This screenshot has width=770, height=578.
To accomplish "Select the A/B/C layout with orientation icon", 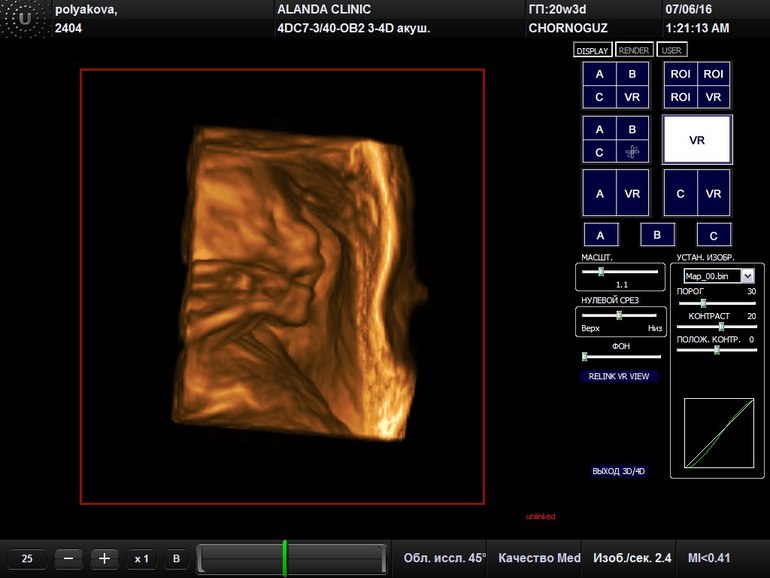I will pyautogui.click(x=615, y=140).
